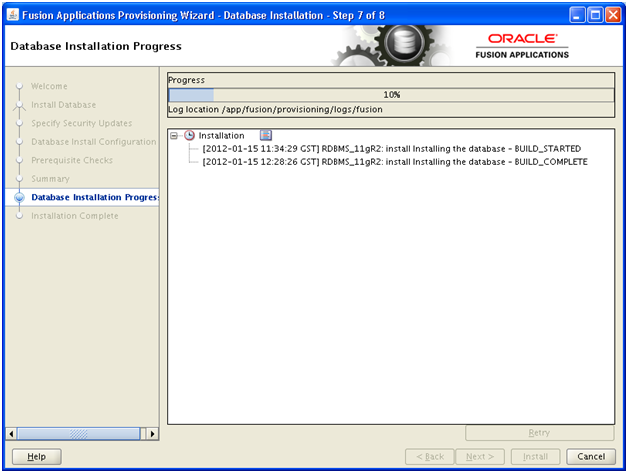This screenshot has height=473, width=628.
Task: Minimize the wizard window
Action: coord(577,15)
